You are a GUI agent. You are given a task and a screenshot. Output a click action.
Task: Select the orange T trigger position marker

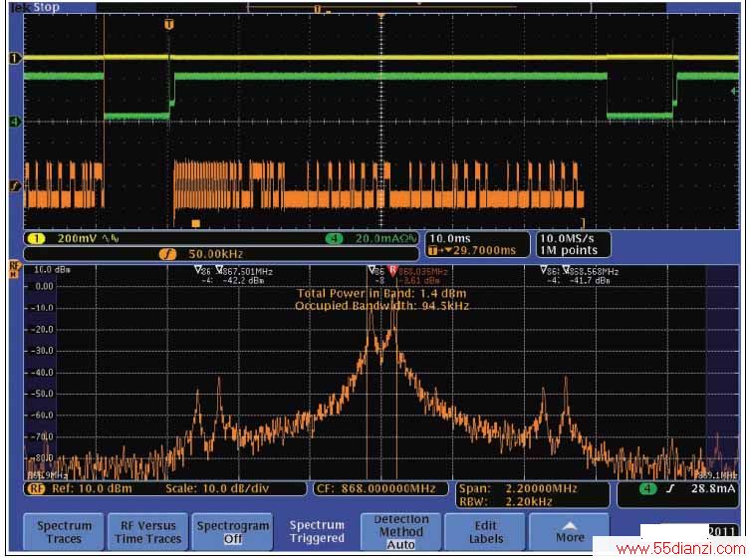tap(169, 24)
